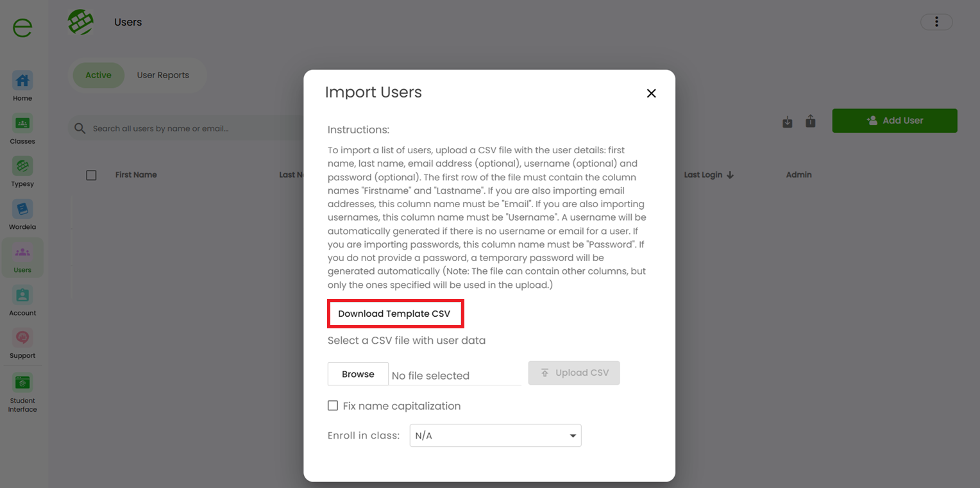Tick the select-all users checkbox
This screenshot has height=488, width=980.
point(91,175)
